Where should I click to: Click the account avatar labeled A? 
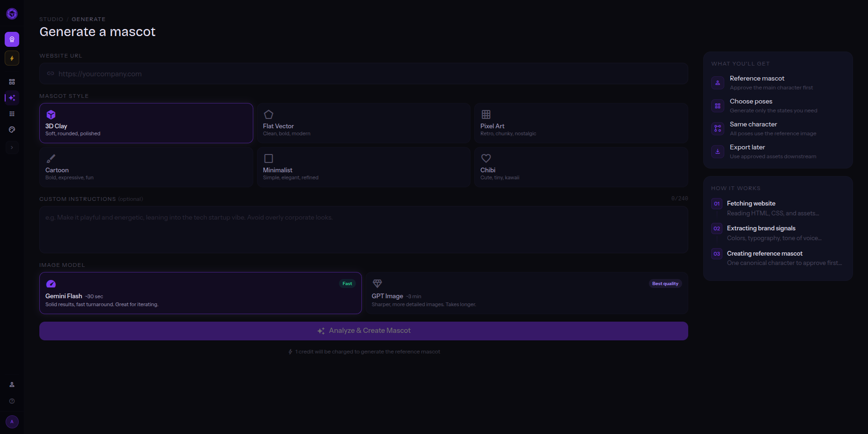coord(12,422)
